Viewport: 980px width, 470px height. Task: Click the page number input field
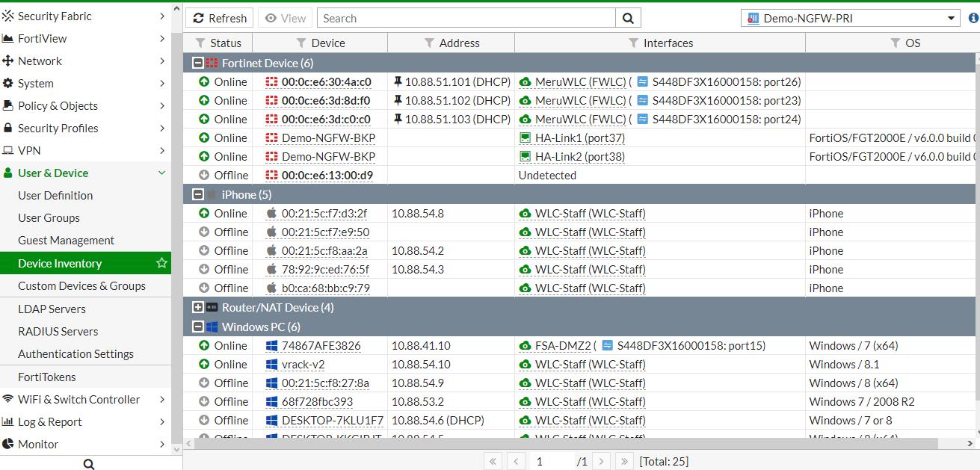click(x=552, y=462)
